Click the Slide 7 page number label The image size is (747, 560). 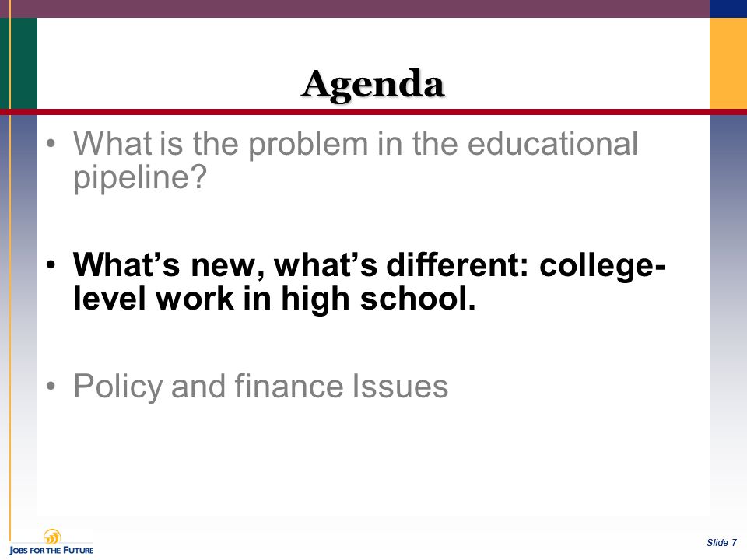point(722,542)
